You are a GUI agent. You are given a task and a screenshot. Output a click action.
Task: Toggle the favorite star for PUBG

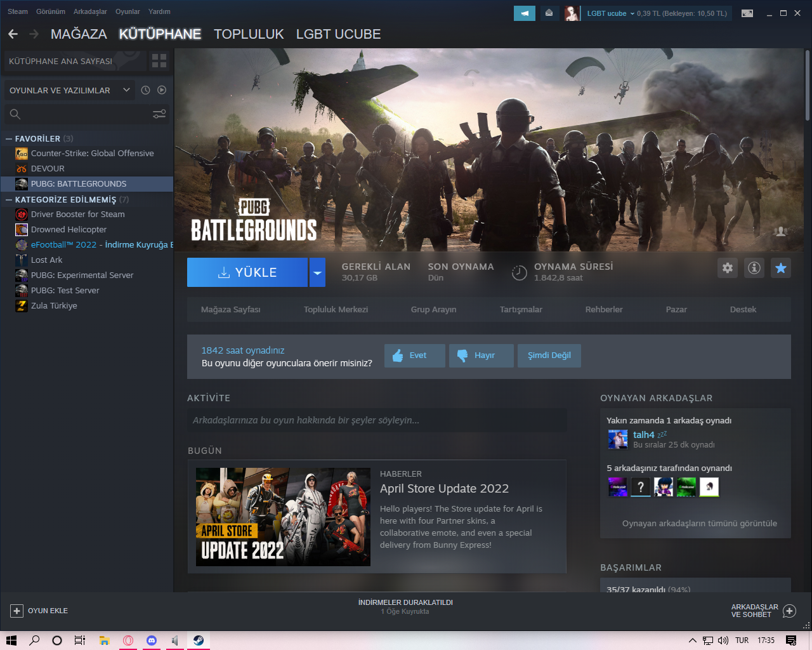click(x=781, y=268)
